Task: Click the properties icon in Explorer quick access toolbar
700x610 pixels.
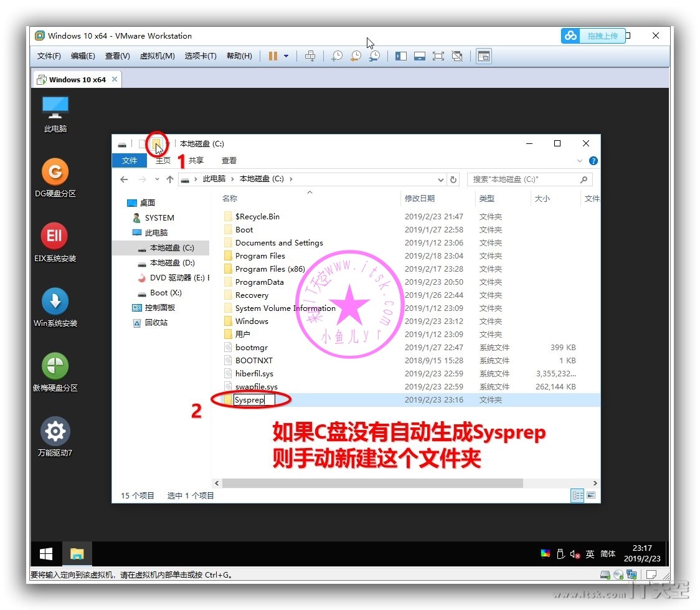Action: [142, 144]
